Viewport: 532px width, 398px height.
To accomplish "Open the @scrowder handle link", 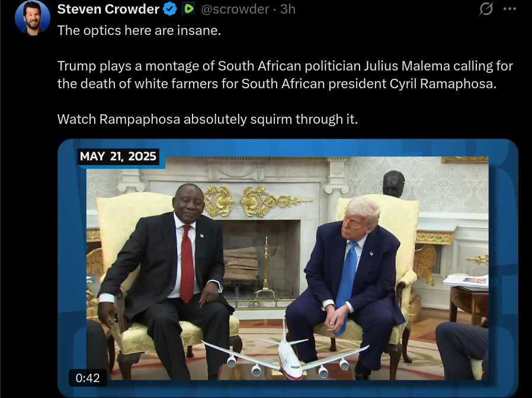I will 235,9.
